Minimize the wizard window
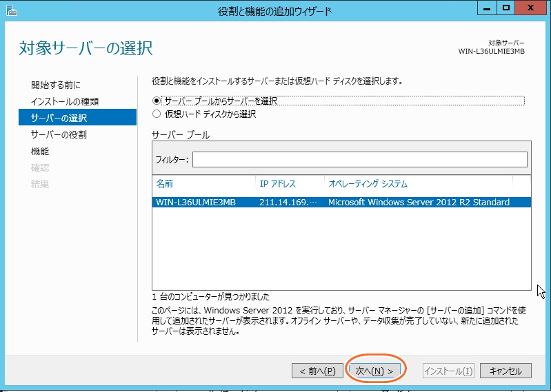The width and height of the screenshot is (551, 392). click(x=487, y=8)
